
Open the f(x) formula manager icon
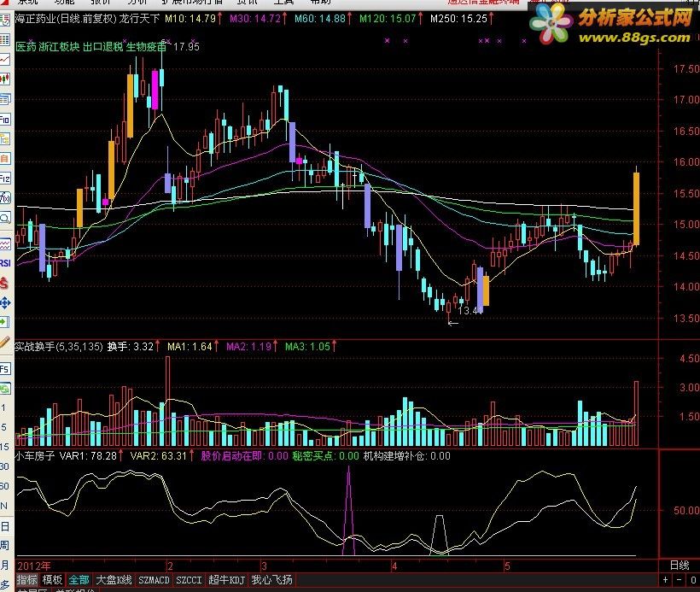click(4, 198)
